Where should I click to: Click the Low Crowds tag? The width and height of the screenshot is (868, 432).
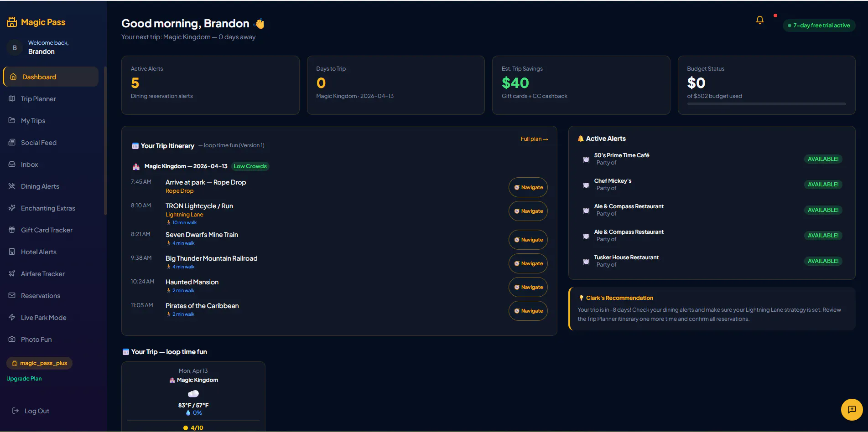250,166
